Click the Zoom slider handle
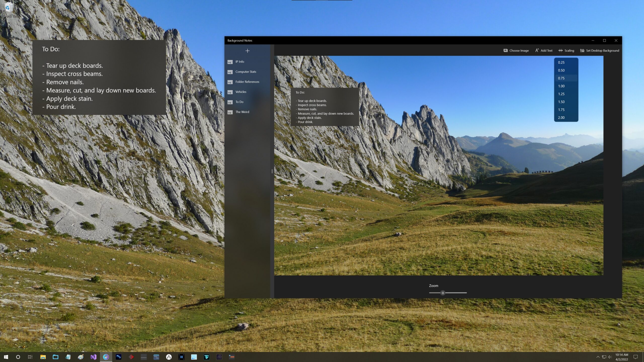Screen dimensions: 644x362 [x=443, y=293]
